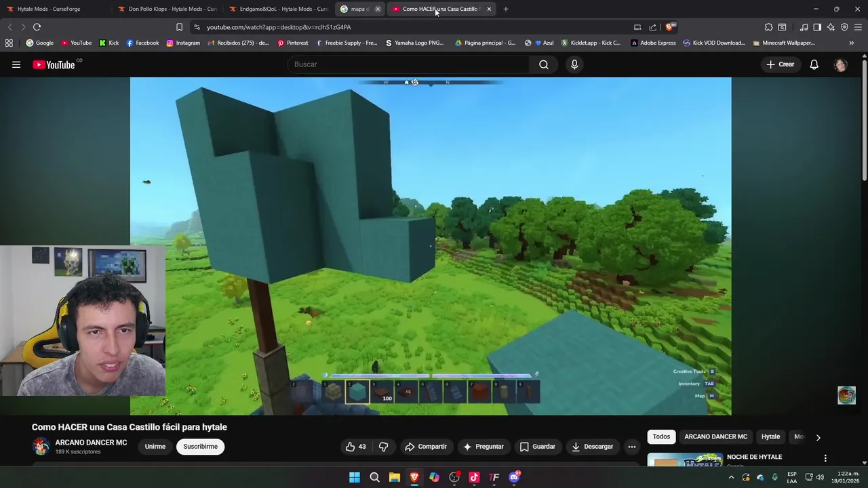Open YouTube notifications bell
The width and height of the screenshot is (868, 488).
(x=814, y=64)
